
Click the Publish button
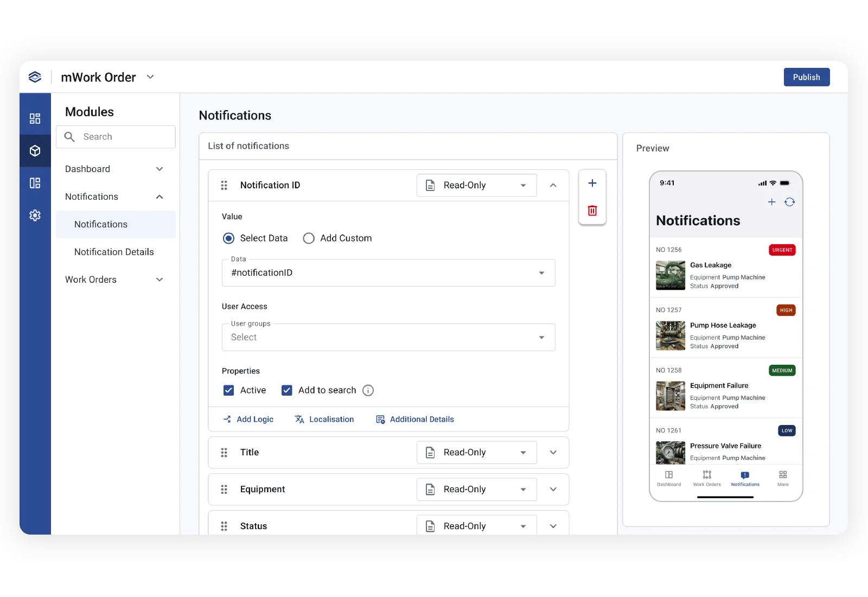(x=807, y=77)
